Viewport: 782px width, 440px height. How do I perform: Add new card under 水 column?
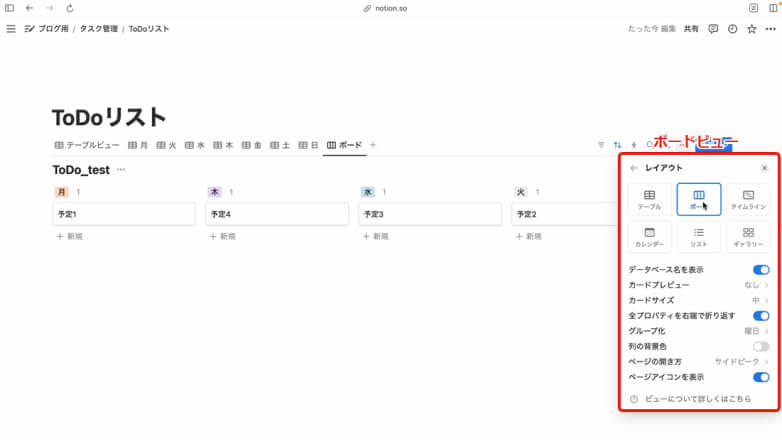[376, 236]
